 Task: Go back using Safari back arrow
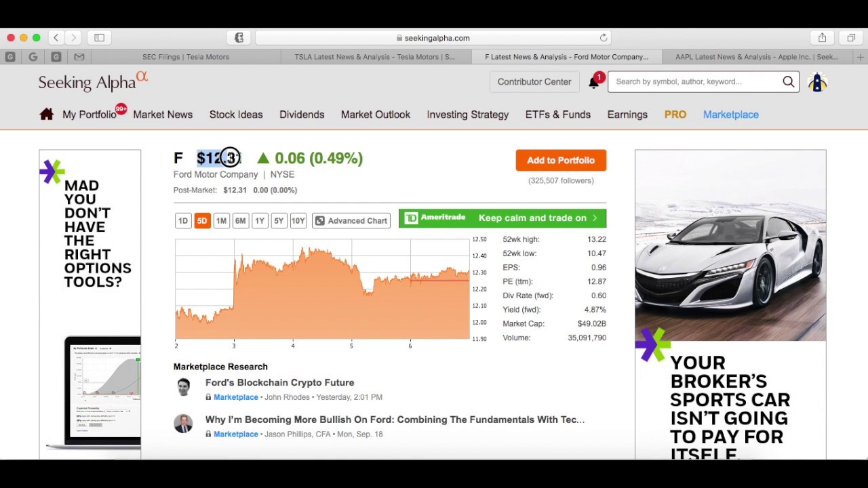tap(56, 38)
